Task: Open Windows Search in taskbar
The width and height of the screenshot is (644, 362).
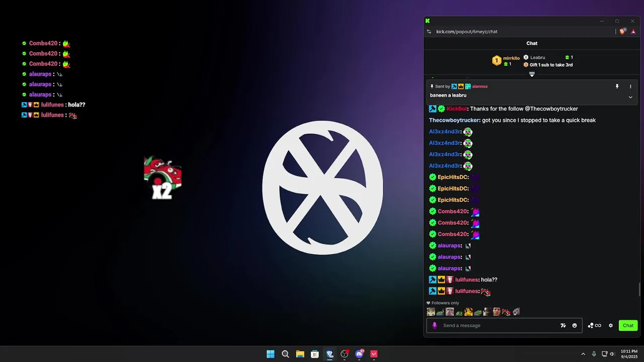Action: 285,354
